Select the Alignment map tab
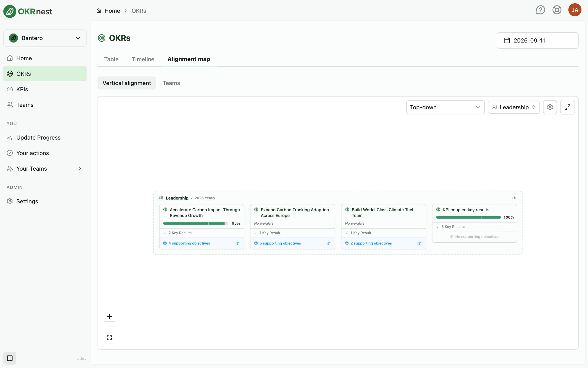The height and width of the screenshot is (368, 588). click(x=189, y=59)
